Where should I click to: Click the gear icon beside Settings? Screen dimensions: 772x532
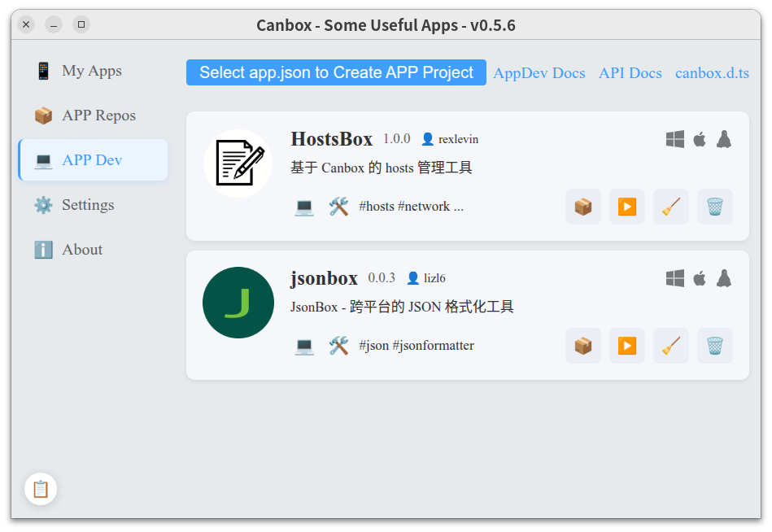tap(43, 205)
